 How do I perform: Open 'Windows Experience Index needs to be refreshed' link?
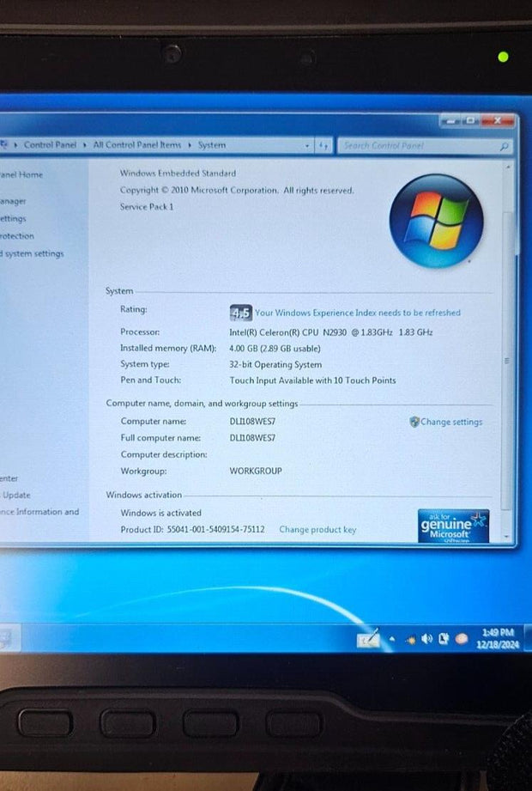tap(357, 313)
